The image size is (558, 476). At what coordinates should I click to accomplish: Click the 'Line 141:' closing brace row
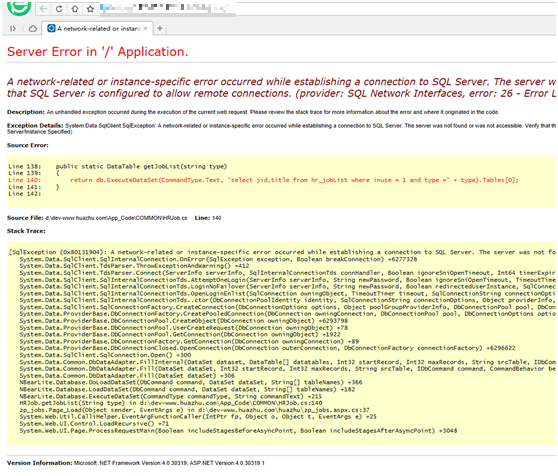coord(34,187)
